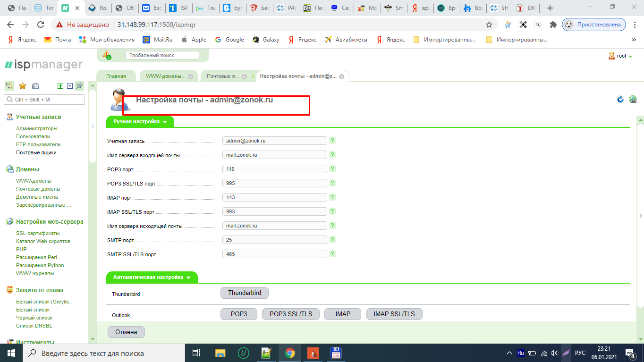
Task: Open SSL-сертификаты in the menu
Action: pyautogui.click(x=38, y=233)
